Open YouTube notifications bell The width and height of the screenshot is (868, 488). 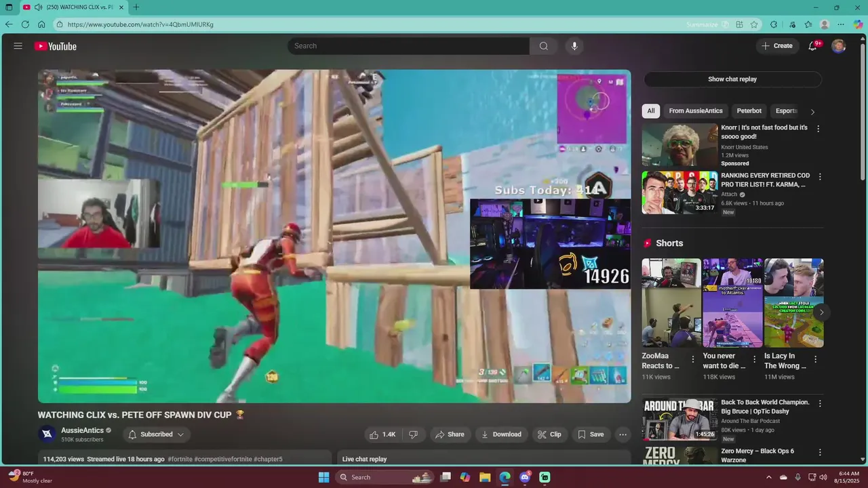coord(812,46)
